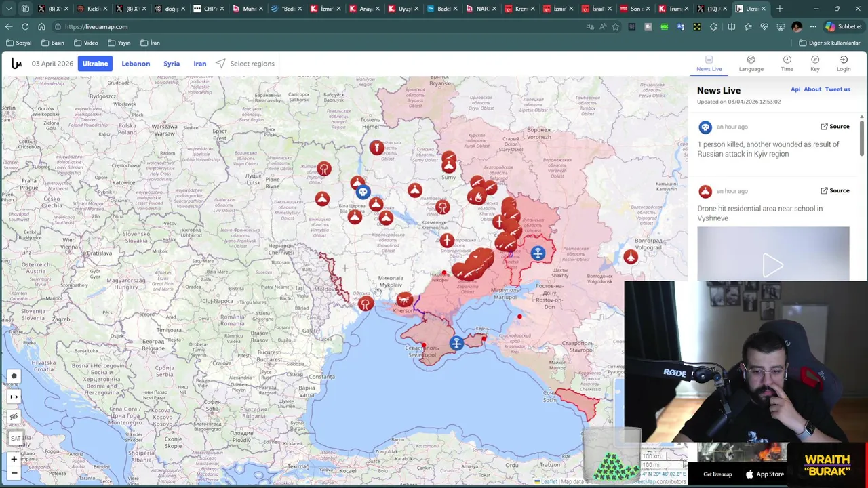Open 'Drone hit residential area' news item

pyautogui.click(x=759, y=213)
